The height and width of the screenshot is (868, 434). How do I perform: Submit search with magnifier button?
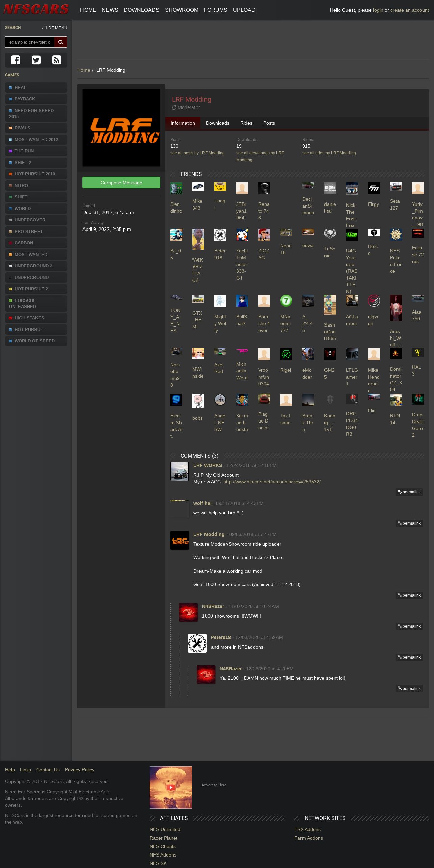[x=61, y=42]
